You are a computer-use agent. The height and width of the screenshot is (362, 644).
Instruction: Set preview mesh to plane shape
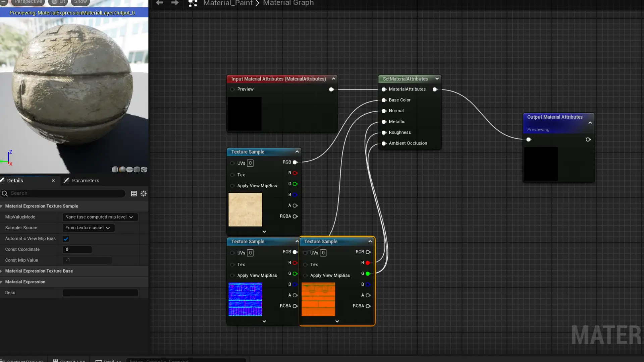[129, 170]
